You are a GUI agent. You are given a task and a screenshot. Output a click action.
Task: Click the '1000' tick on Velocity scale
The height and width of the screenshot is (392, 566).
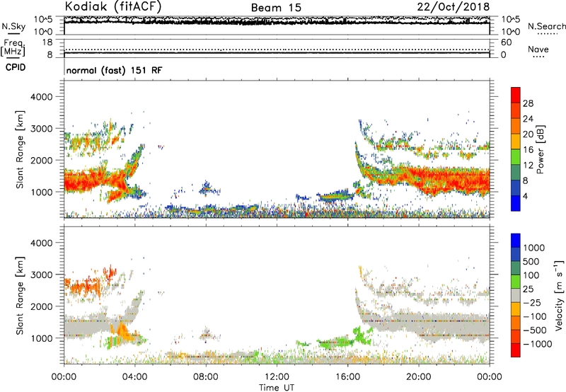pyautogui.click(x=534, y=248)
